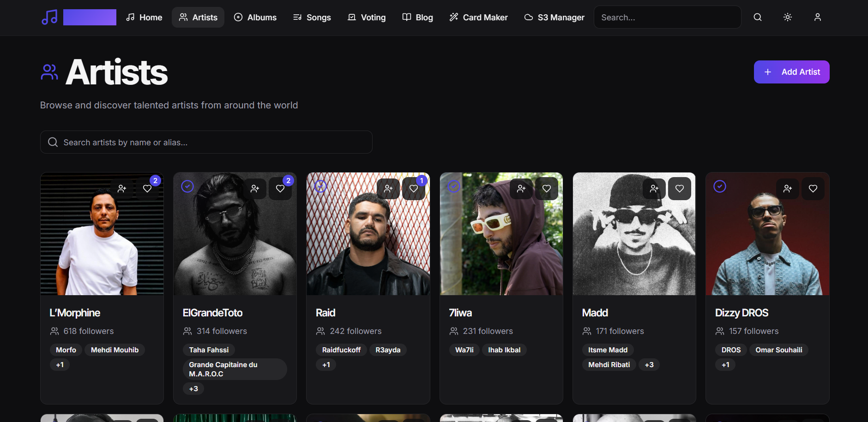Open the S3 Manager link
868x422 pixels.
tap(555, 17)
